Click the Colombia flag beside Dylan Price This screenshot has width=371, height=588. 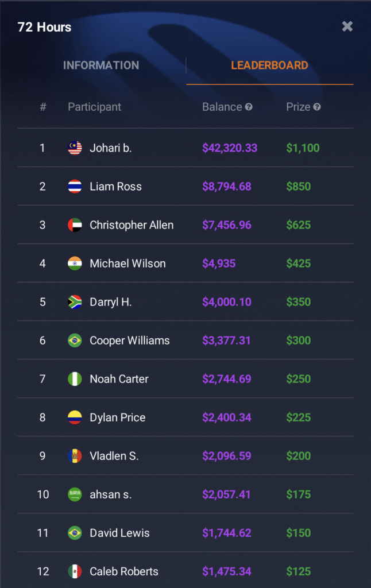click(75, 417)
